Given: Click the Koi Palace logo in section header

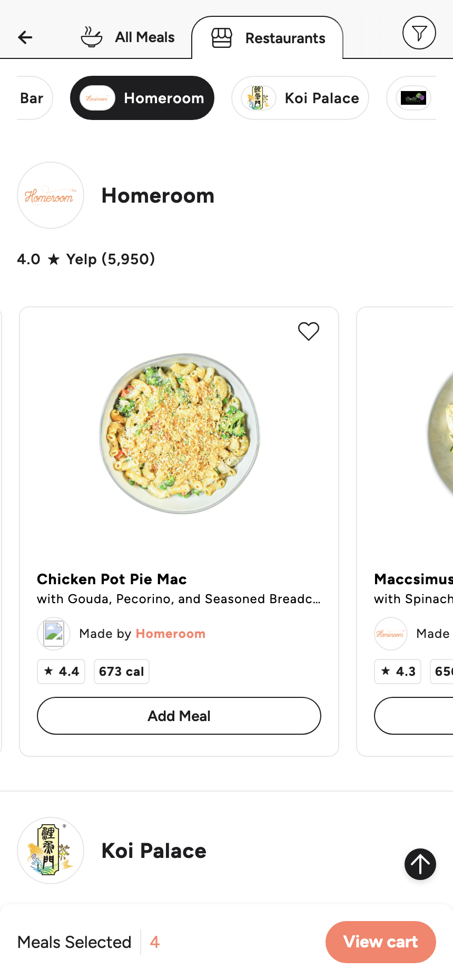Looking at the screenshot, I should [51, 851].
